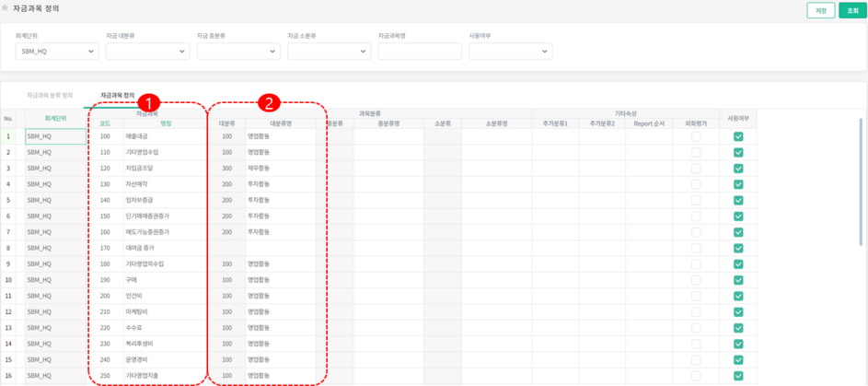
Task: Uncheck 사용여부 for the 매출대금 row
Action: [x=738, y=136]
